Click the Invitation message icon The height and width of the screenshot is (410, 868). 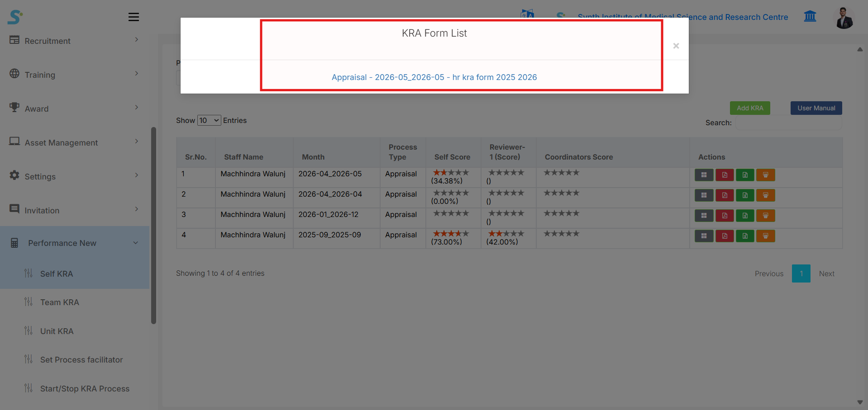(x=14, y=209)
